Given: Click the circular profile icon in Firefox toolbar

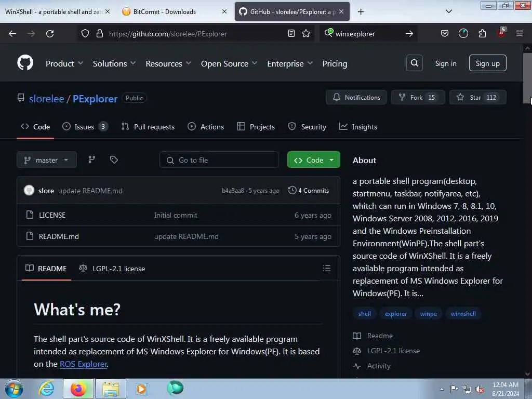Looking at the screenshot, I should 463,33.
